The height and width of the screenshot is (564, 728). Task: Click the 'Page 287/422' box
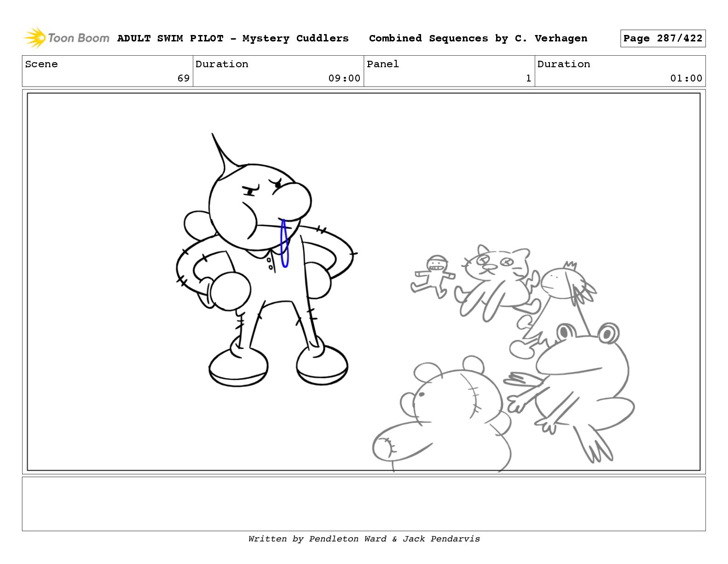click(x=663, y=38)
